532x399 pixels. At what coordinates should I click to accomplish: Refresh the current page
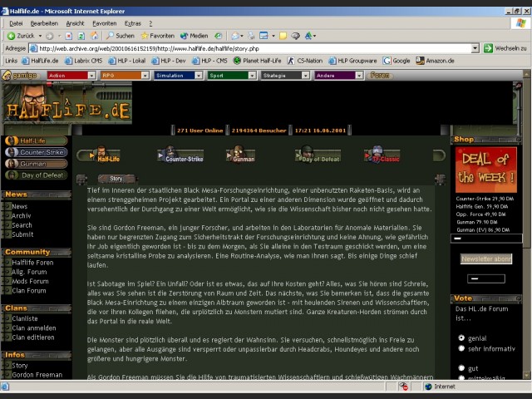pyautogui.click(x=81, y=36)
